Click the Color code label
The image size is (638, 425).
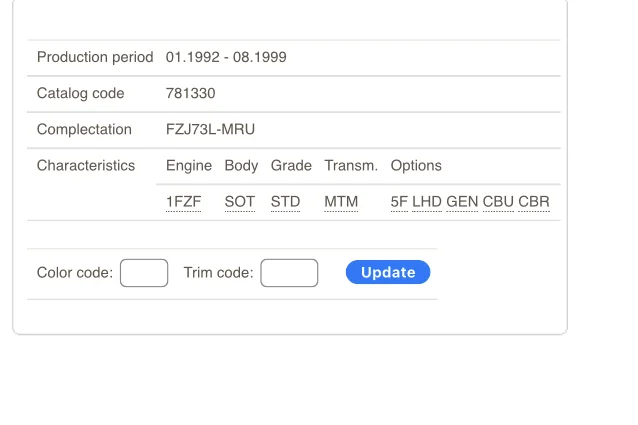click(x=75, y=273)
